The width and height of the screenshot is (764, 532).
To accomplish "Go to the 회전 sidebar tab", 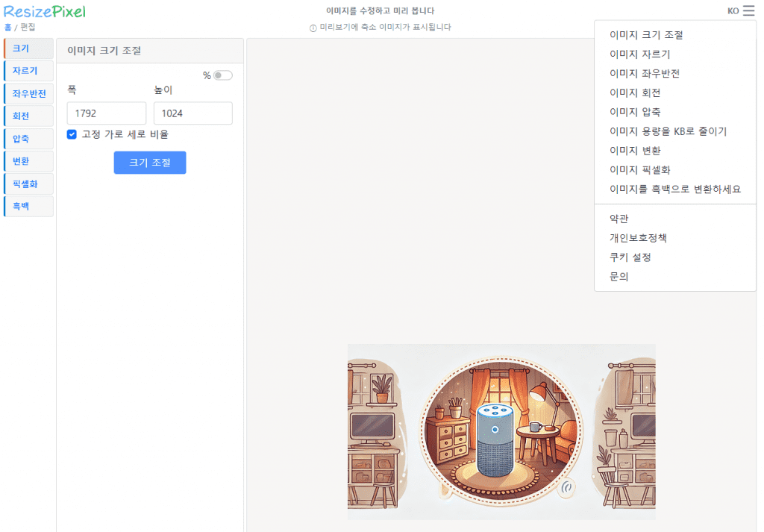I will click(28, 116).
